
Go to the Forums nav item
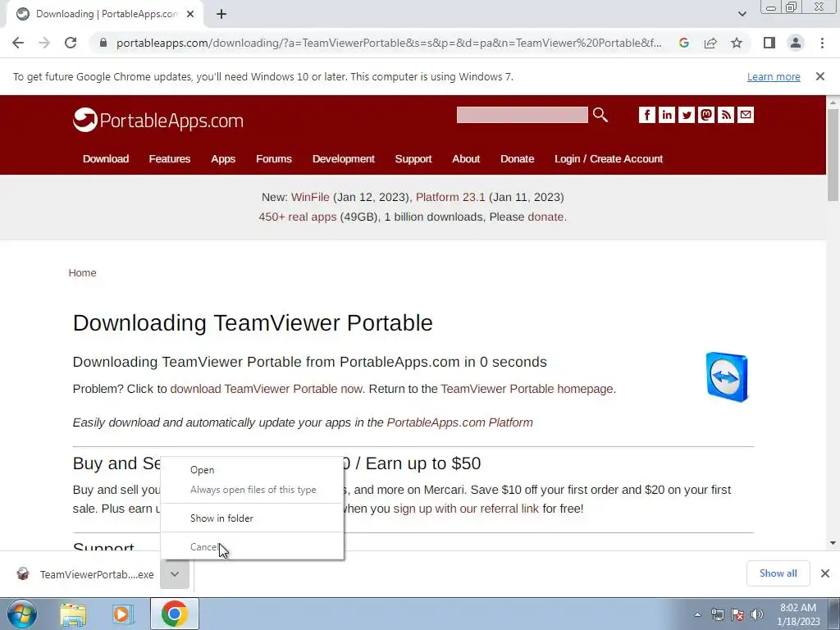click(x=274, y=158)
